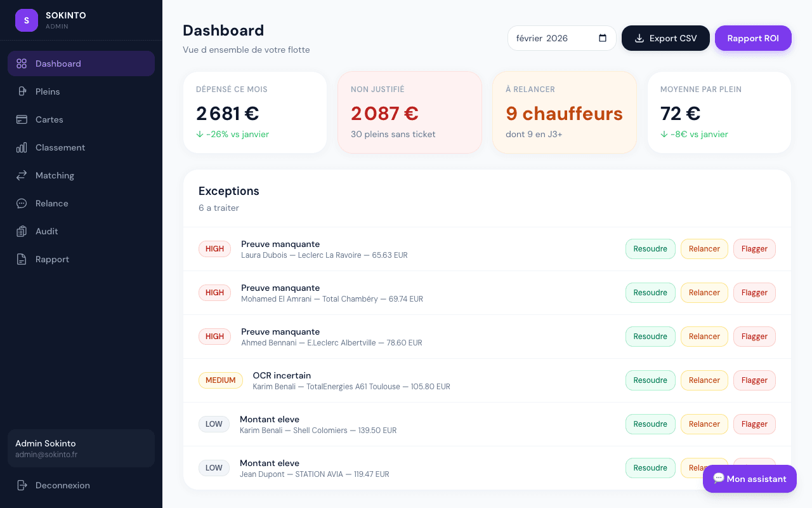
Task: Open Relance via its speech-bubble icon
Action: tap(22, 203)
